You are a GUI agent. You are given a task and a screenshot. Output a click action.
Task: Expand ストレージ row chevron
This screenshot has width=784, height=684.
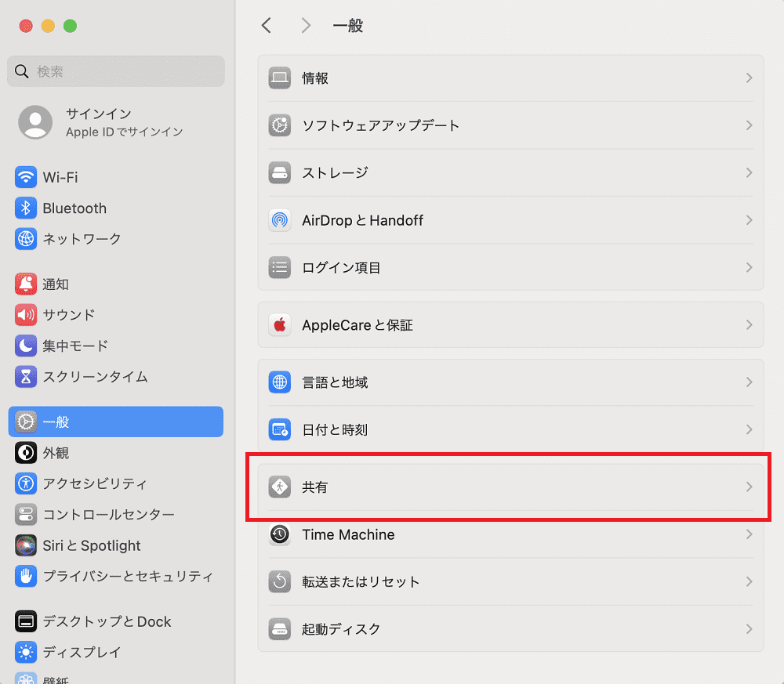[x=749, y=173]
